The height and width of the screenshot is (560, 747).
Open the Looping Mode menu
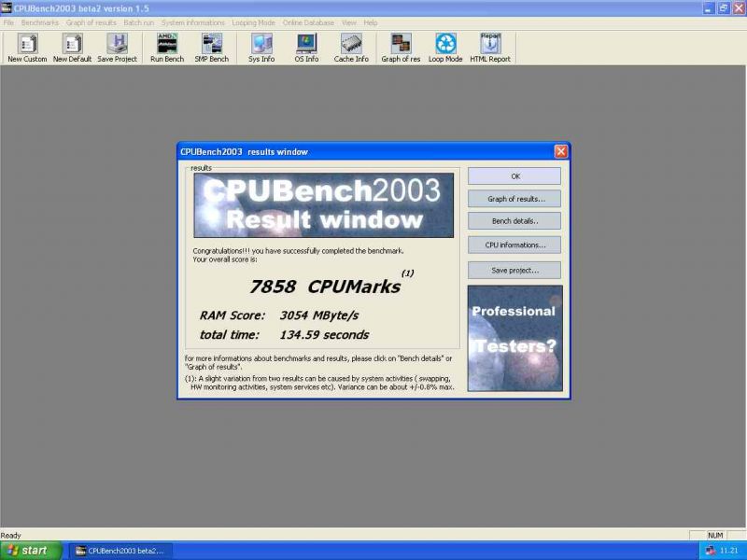click(x=253, y=22)
